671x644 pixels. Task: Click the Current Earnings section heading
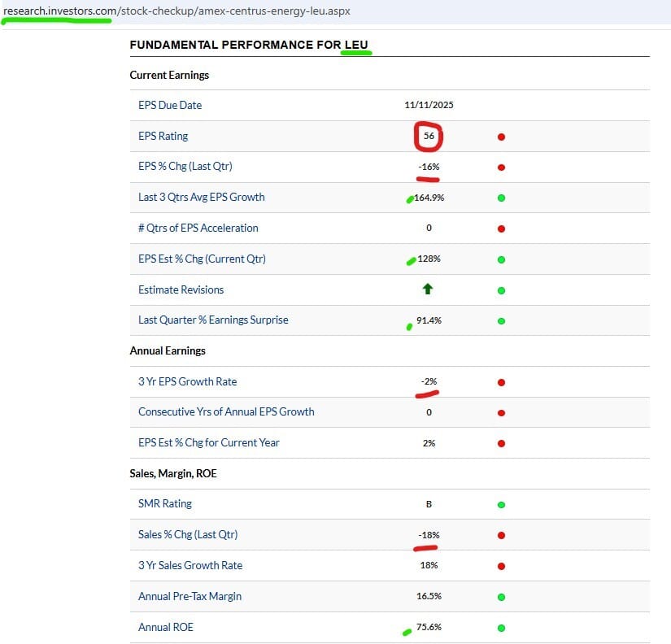coord(169,76)
